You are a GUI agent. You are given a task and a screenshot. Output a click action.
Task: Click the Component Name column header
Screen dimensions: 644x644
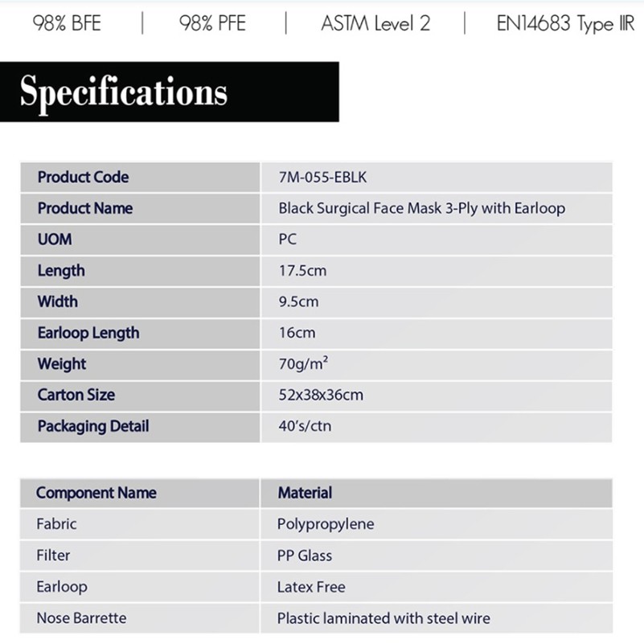(96, 493)
